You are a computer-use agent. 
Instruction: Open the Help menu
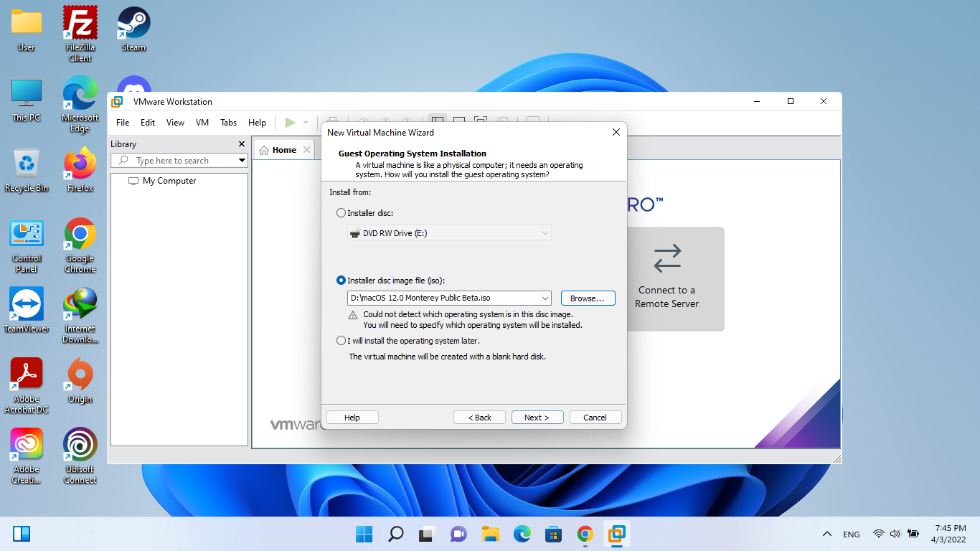[x=257, y=123]
